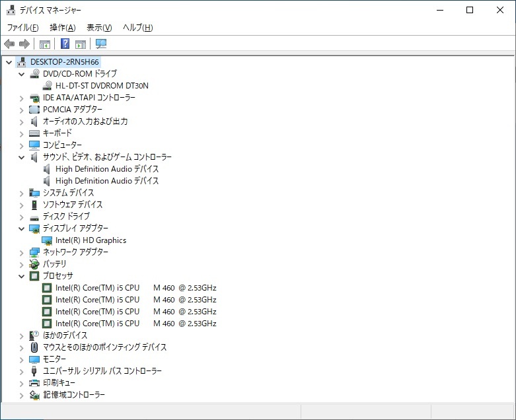This screenshot has width=516, height=420.
Task: Click the 記憶域コントローラー icon
Action: [34, 395]
